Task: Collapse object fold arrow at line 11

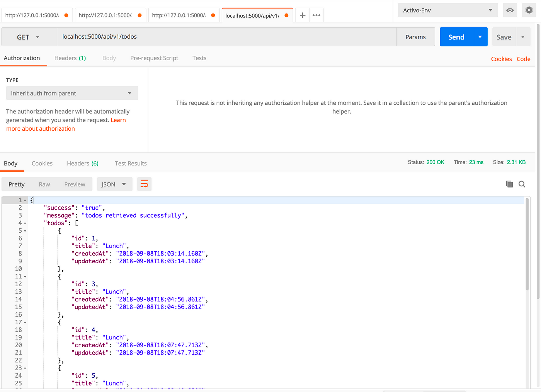Action: [25, 277]
